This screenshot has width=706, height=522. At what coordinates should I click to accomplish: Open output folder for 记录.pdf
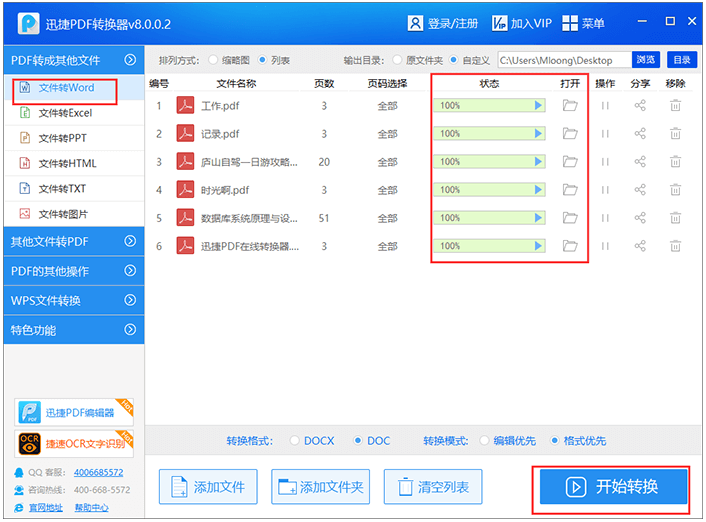tap(570, 134)
